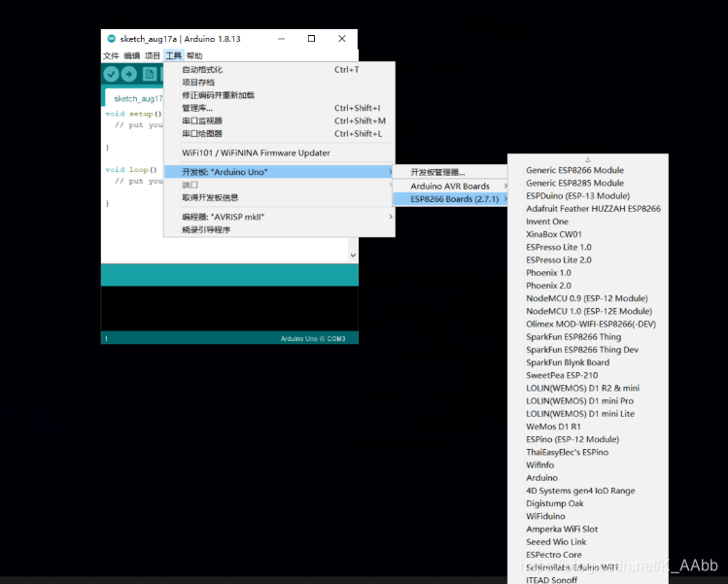The height and width of the screenshot is (584, 728).
Task: Choose XinaBox CW01 board
Action: click(588, 234)
